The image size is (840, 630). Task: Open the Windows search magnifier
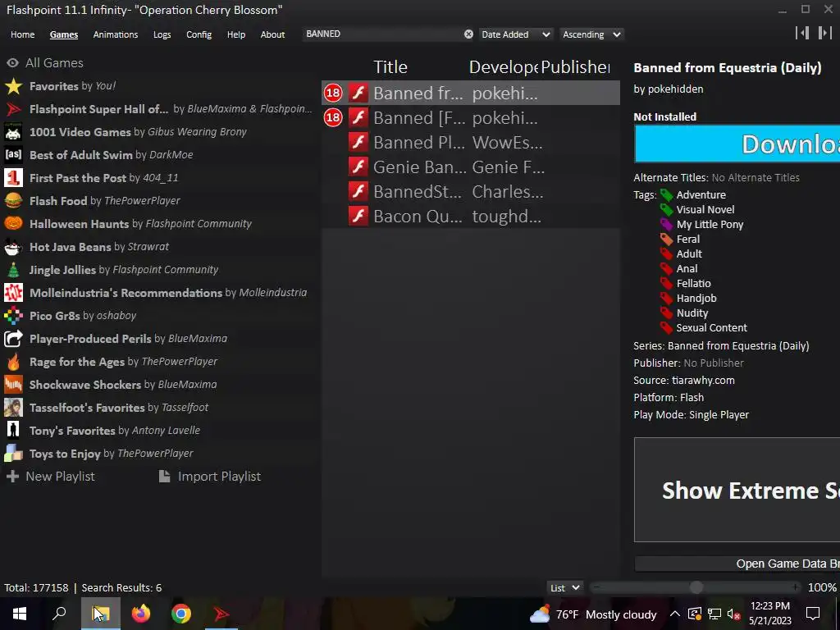59,614
